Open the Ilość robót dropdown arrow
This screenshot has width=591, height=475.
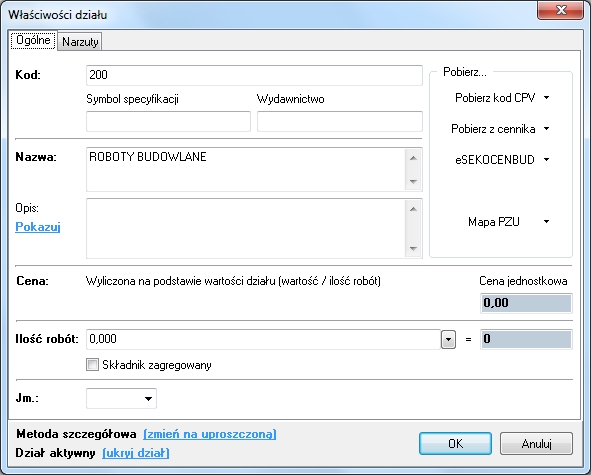coord(448,339)
